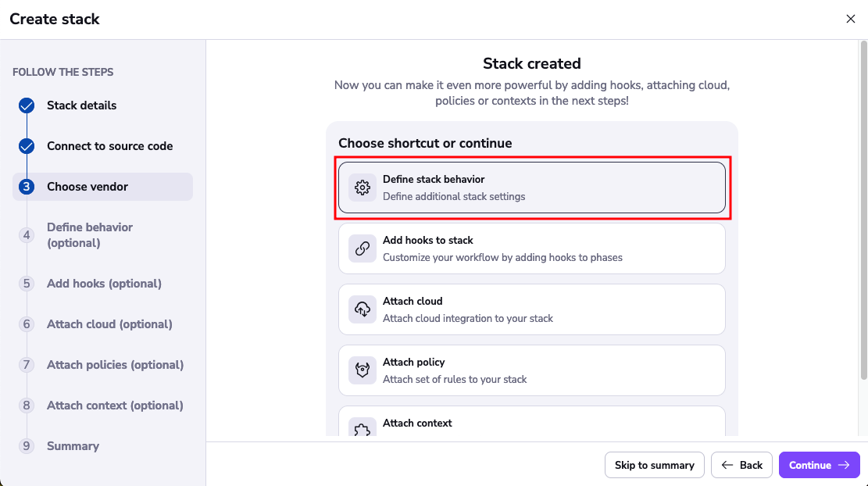Click the number 3 circle for Choose vendor

point(27,187)
